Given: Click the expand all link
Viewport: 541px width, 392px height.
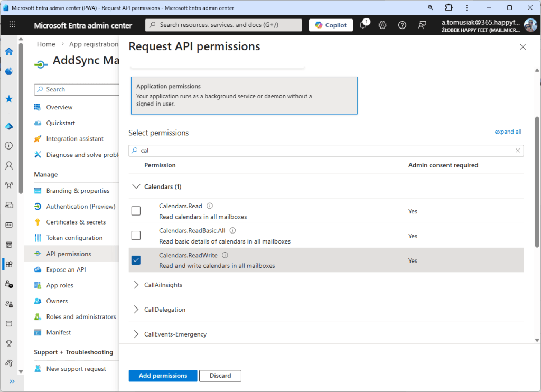Looking at the screenshot, I should (508, 132).
